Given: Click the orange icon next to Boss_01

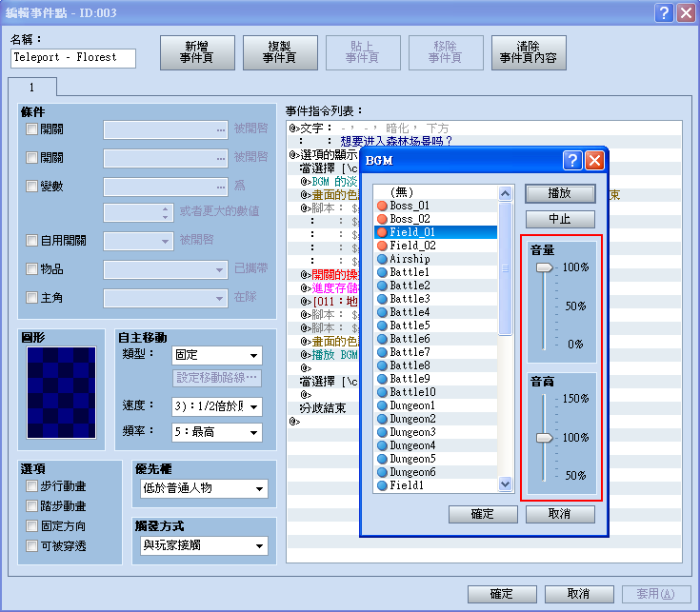Looking at the screenshot, I should (382, 206).
